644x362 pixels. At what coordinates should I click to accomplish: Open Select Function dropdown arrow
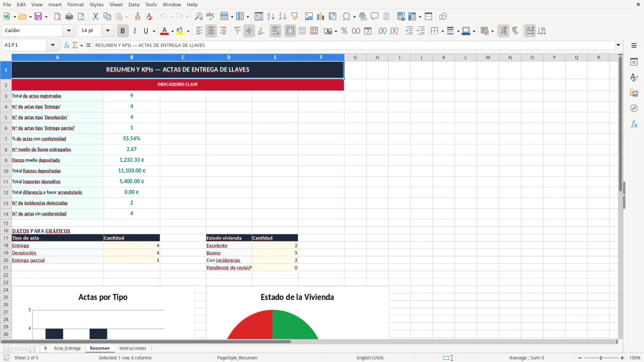point(82,45)
